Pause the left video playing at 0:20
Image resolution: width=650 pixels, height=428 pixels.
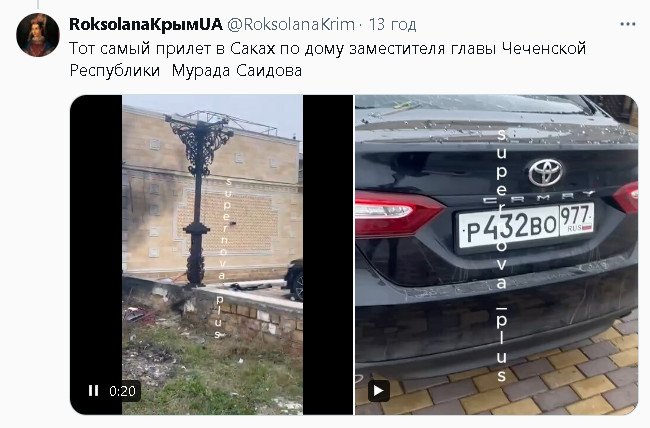click(93, 391)
